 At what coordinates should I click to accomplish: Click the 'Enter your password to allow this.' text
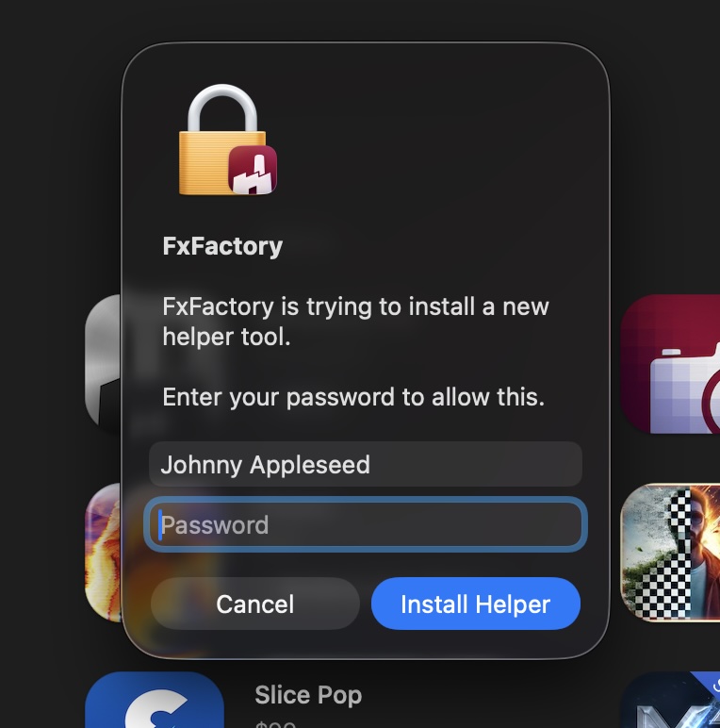coord(353,397)
